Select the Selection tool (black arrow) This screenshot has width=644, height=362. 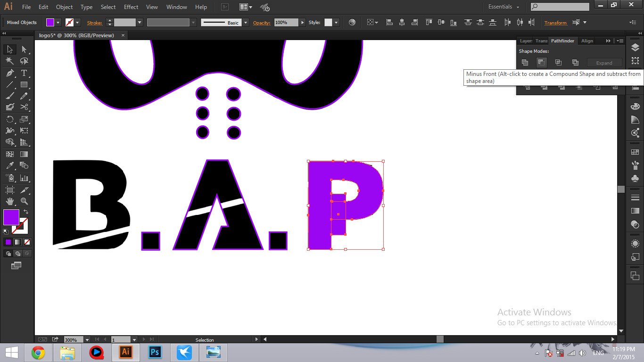[x=10, y=49]
